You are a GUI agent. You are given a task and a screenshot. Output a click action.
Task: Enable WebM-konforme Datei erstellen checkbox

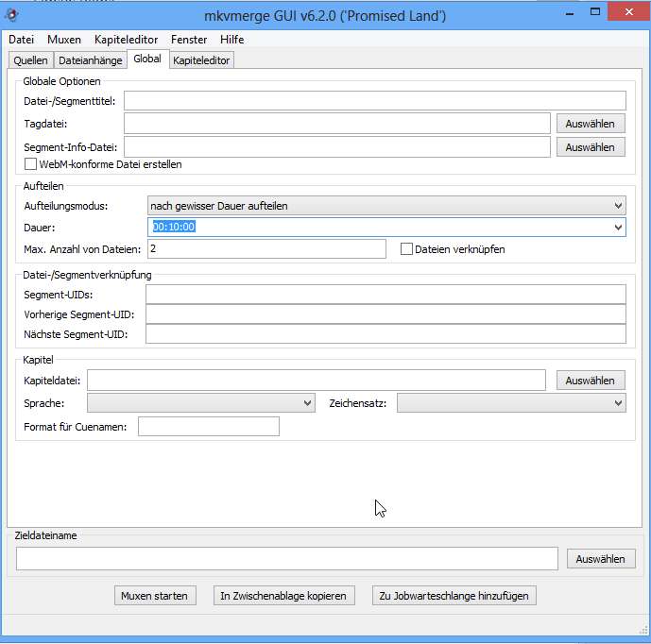pyautogui.click(x=30, y=164)
